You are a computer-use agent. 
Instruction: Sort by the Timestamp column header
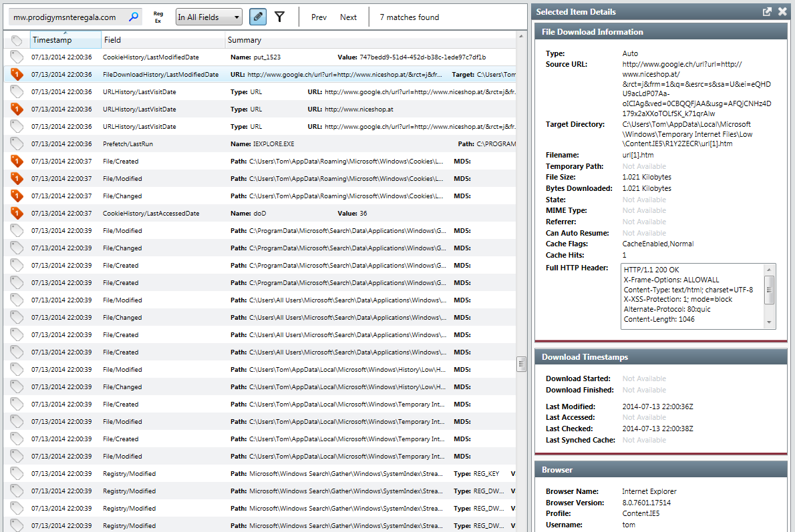[x=65, y=40]
